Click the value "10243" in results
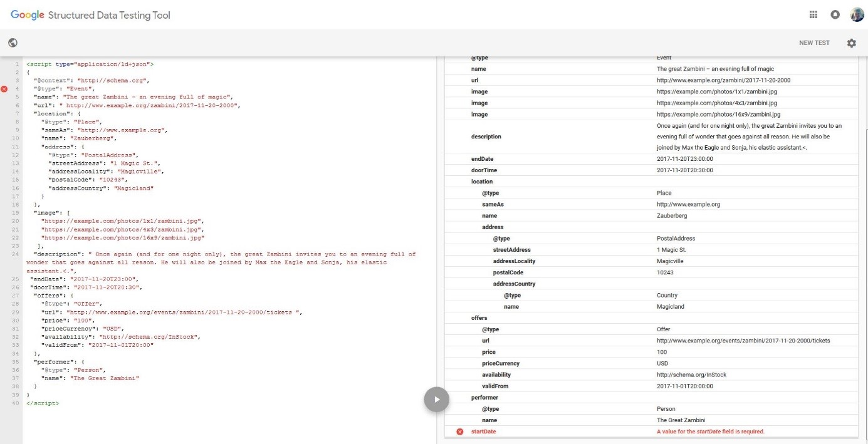Screen dimensions: 868x444 [x=664, y=272]
